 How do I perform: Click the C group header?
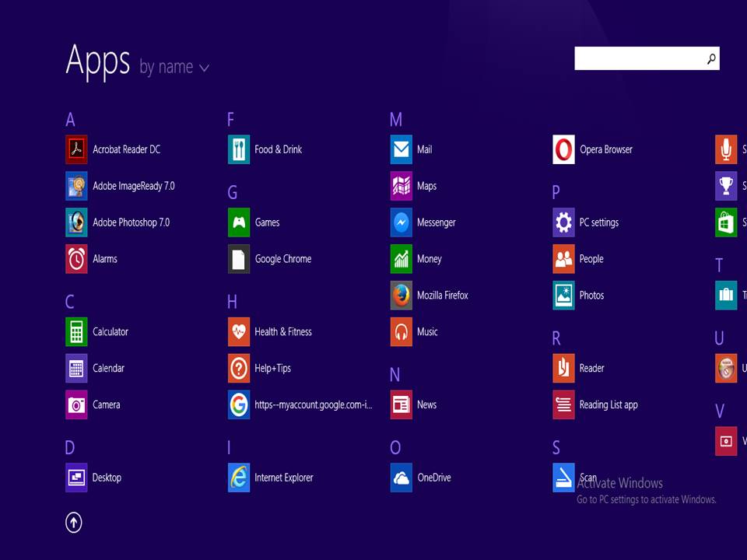tap(69, 302)
